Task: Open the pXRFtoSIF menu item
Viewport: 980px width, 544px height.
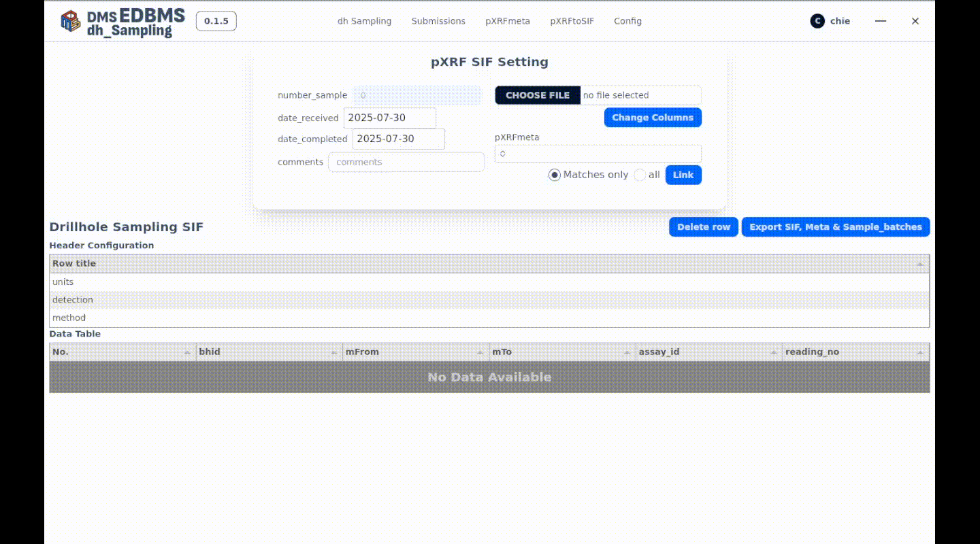Action: pos(572,21)
